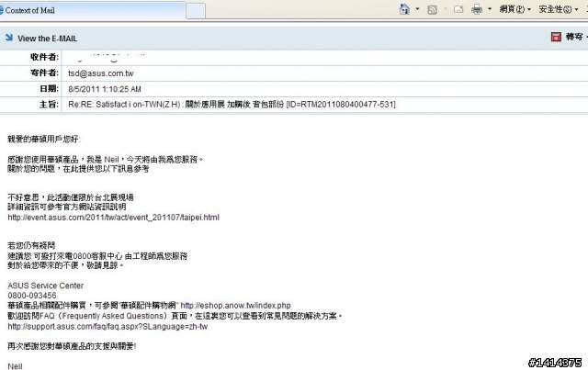Open the event.asus.com taipei.html link
The image size is (588, 370).
click(x=113, y=218)
